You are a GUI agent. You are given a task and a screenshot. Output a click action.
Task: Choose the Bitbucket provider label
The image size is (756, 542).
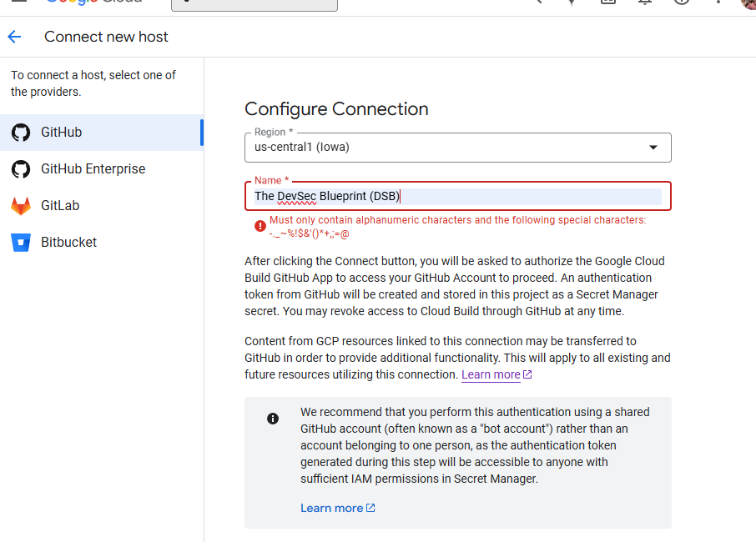click(x=69, y=242)
